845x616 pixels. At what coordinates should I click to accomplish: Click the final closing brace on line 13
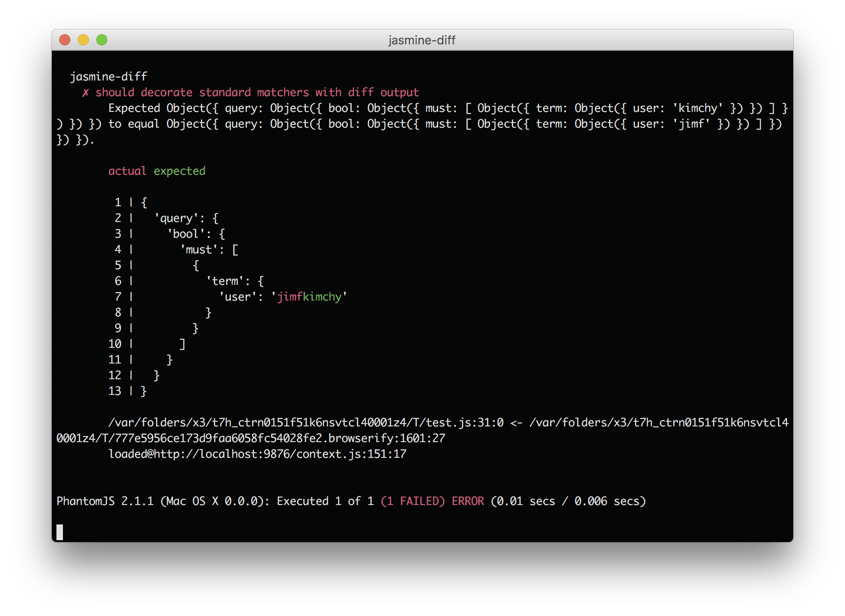pyautogui.click(x=143, y=391)
